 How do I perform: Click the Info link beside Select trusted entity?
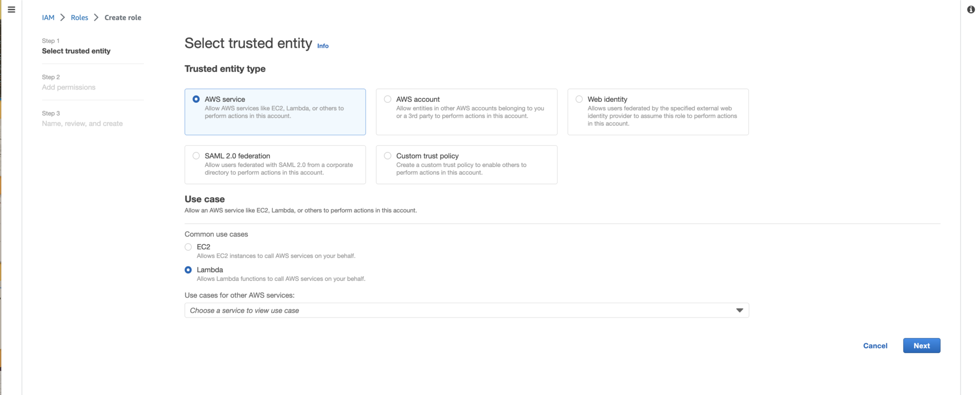tap(323, 46)
